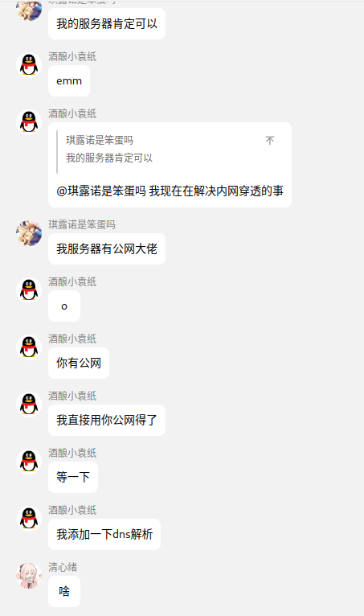Select the "啥" message bubble
This screenshot has width=364, height=616.
pyautogui.click(x=64, y=591)
